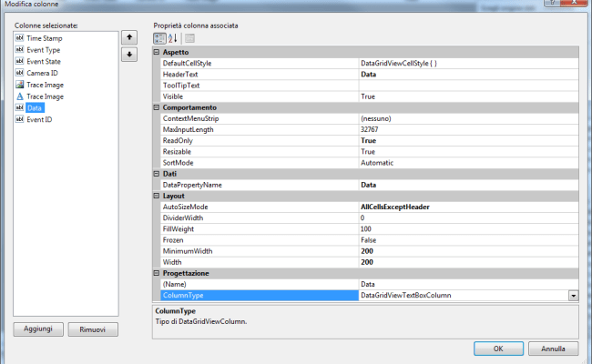Image resolution: width=592 pixels, height=364 pixels.
Task: Select Camera ID in column list
Action: (42, 73)
